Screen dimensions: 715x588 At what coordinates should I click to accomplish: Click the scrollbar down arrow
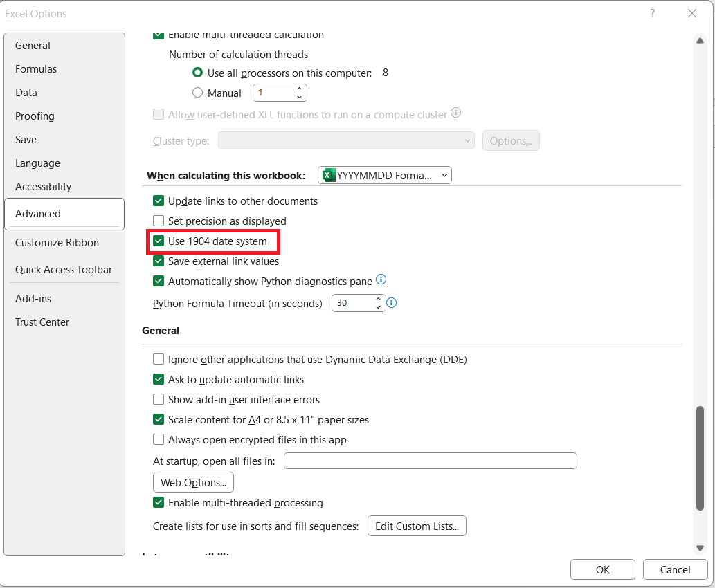coord(700,548)
